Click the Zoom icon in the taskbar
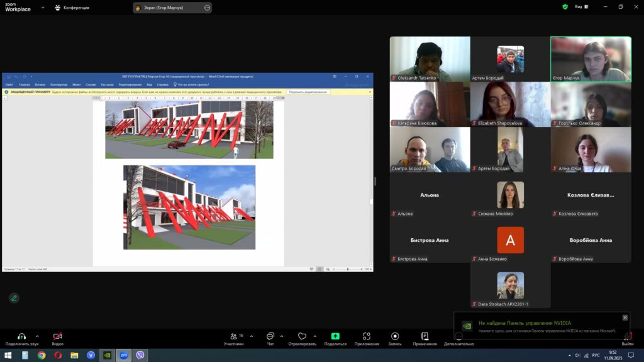Screen dimensions: 644x362 pyautogui.click(x=124, y=355)
